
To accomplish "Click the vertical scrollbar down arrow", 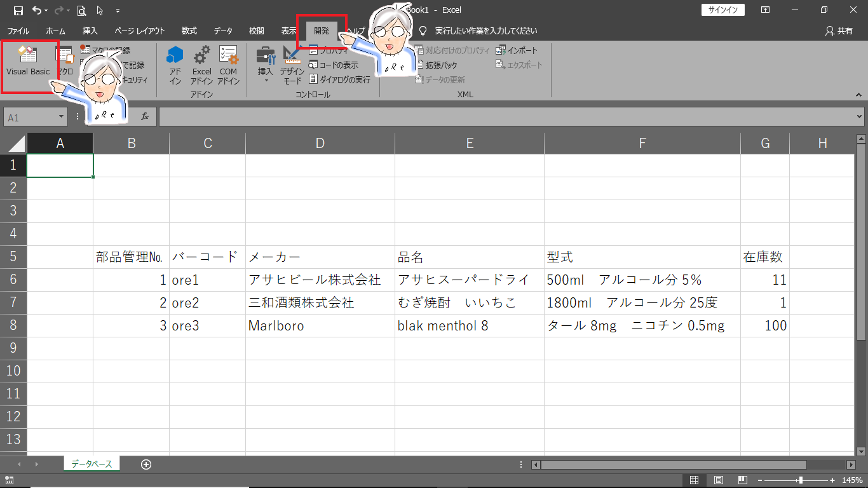I will pos(861,451).
